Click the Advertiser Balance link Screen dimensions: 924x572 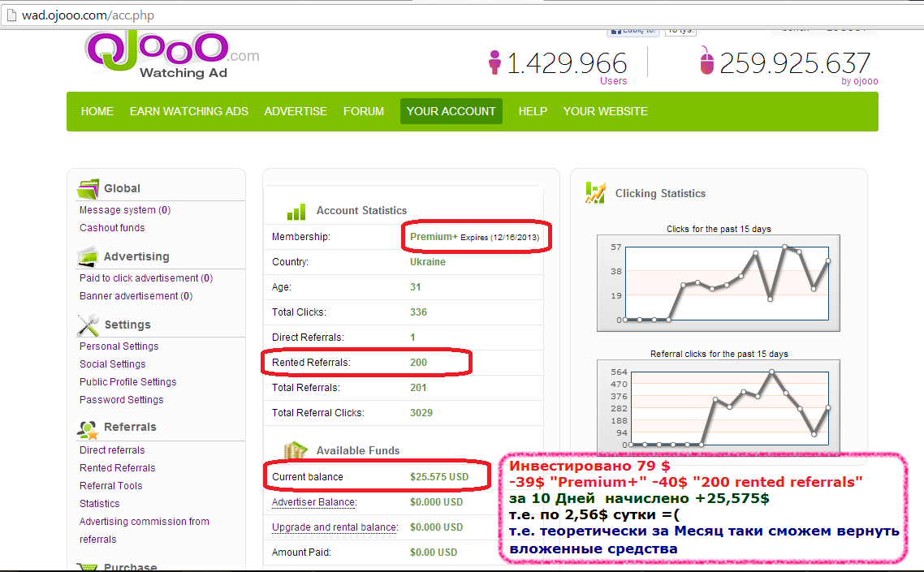point(314,502)
